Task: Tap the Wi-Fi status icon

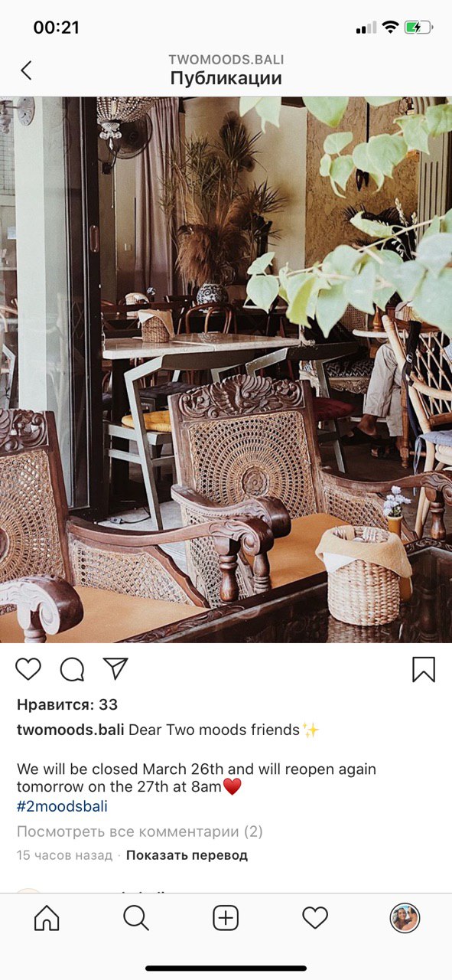Action: coord(390,28)
